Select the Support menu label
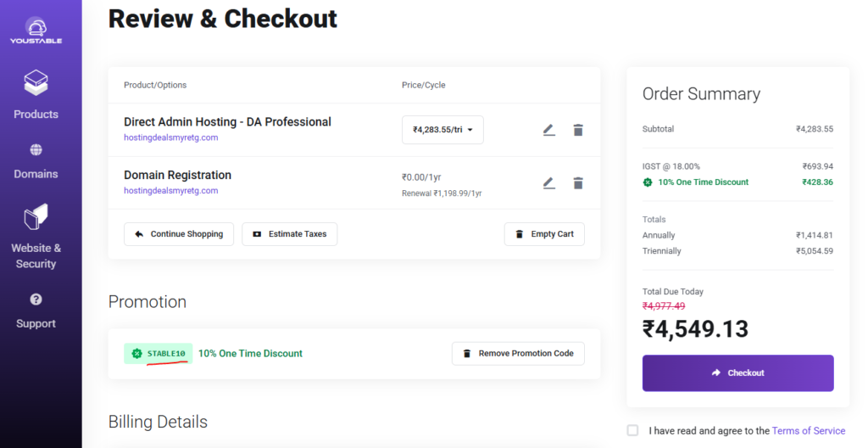This screenshot has width=868, height=448. pyautogui.click(x=36, y=324)
